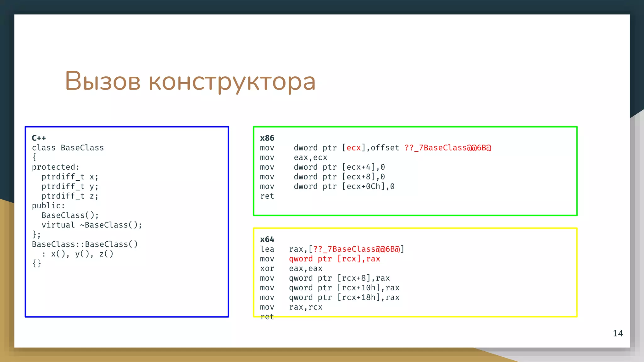Viewport: 644px width, 362px height.
Task: Click the "rax,[??_7BaseClass@@6B@]" operand in the x64 listing
Action: pyautogui.click(x=347, y=249)
